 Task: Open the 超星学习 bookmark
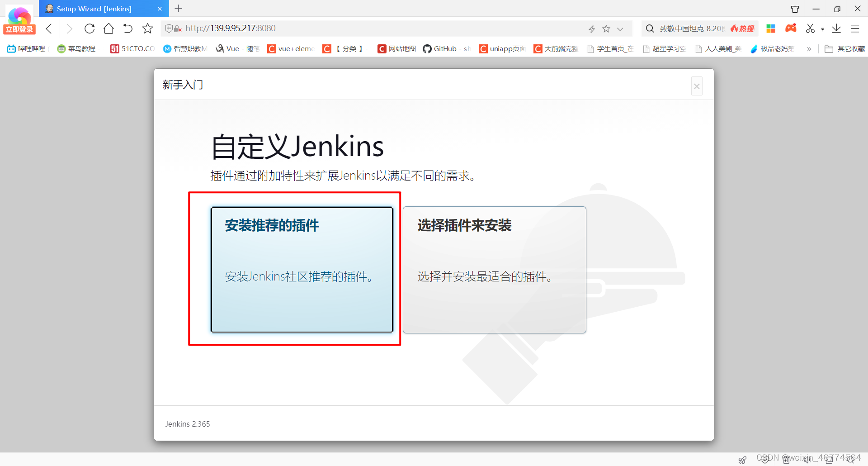[x=665, y=49]
